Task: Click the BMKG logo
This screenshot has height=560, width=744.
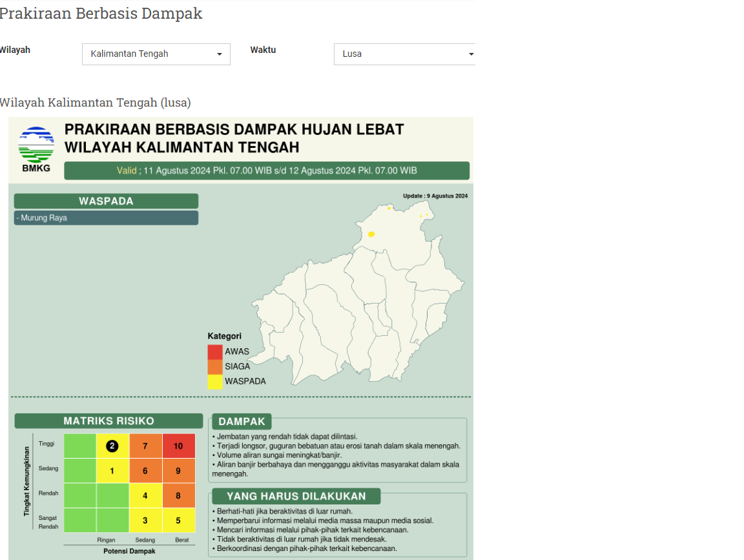Action: click(36, 149)
